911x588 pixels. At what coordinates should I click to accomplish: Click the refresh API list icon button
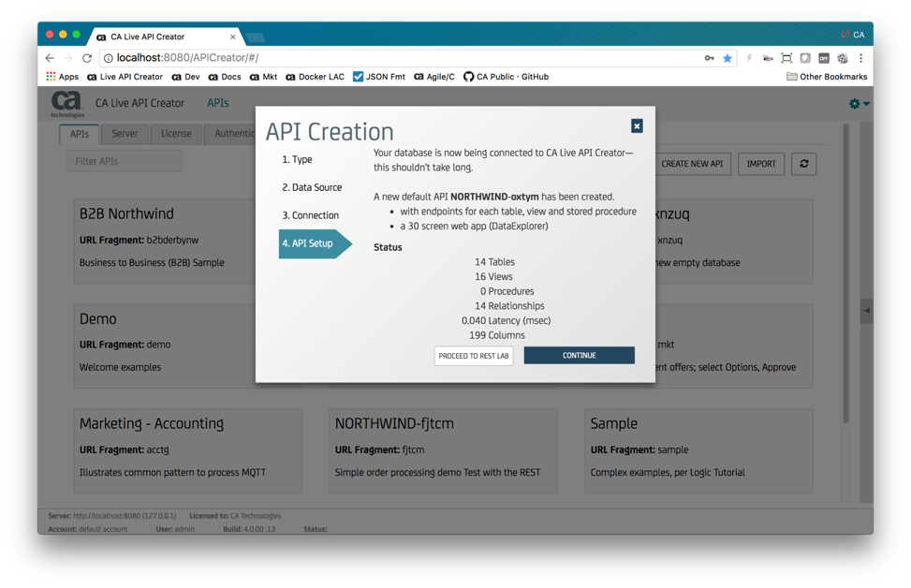tap(804, 164)
